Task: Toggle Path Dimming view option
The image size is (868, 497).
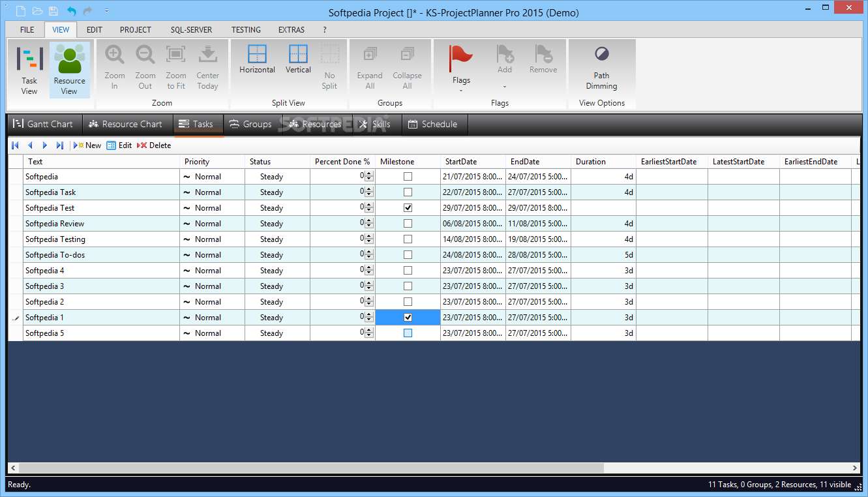Action: coord(601,67)
